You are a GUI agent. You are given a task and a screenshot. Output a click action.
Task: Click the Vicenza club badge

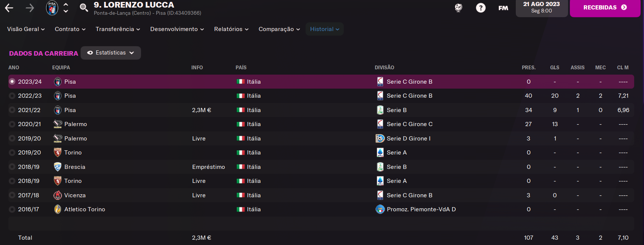click(x=57, y=195)
